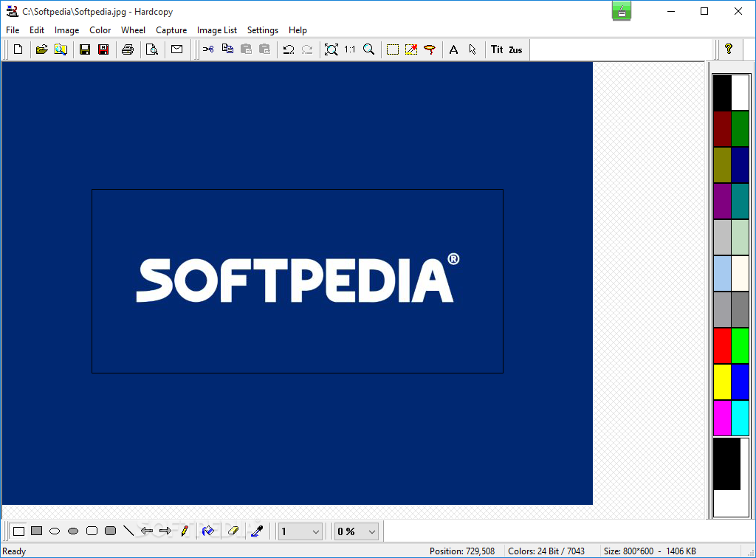Pick the cyan palette swatch

[740, 418]
